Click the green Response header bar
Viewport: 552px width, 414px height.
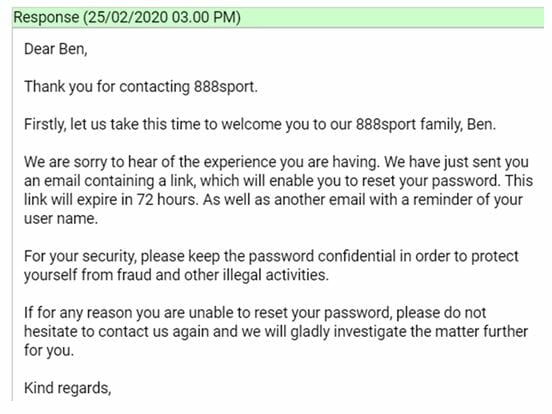tap(278, 17)
